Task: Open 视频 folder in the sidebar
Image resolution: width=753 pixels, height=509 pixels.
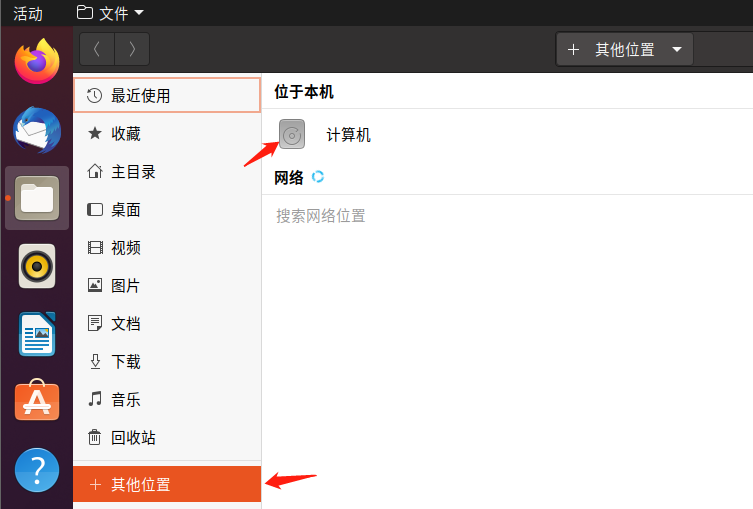Action: [167, 247]
